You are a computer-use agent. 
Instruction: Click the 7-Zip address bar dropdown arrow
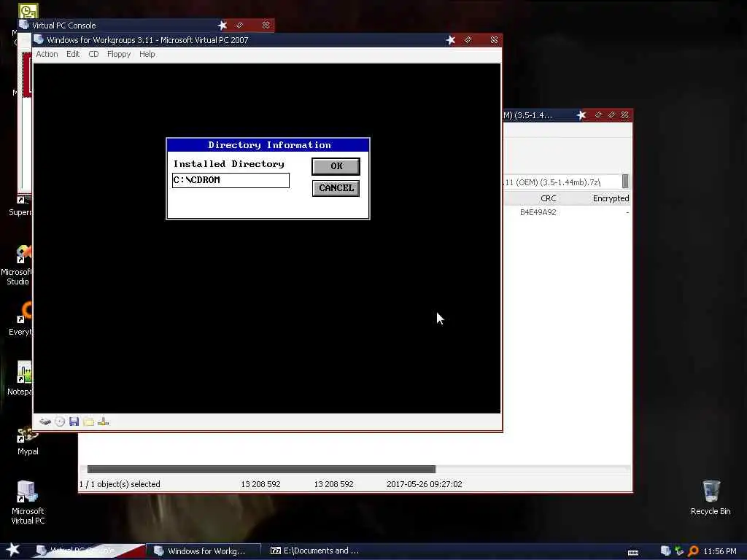[625, 182]
